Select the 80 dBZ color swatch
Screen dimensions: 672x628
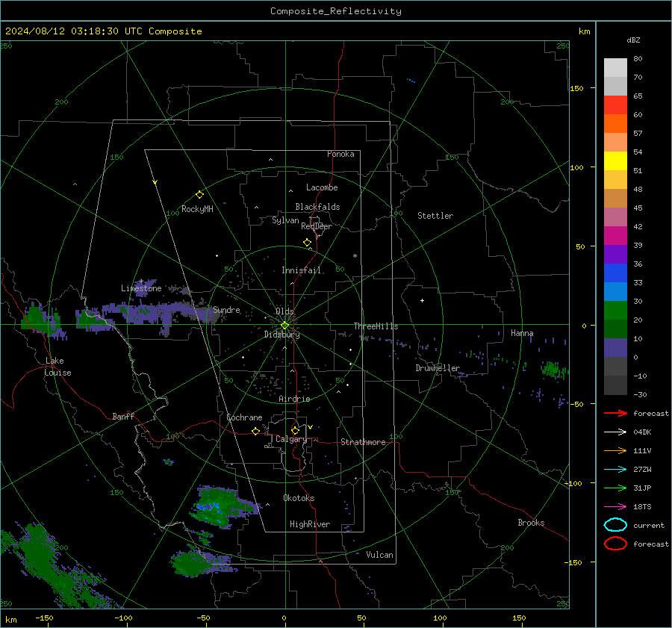pyautogui.click(x=615, y=68)
